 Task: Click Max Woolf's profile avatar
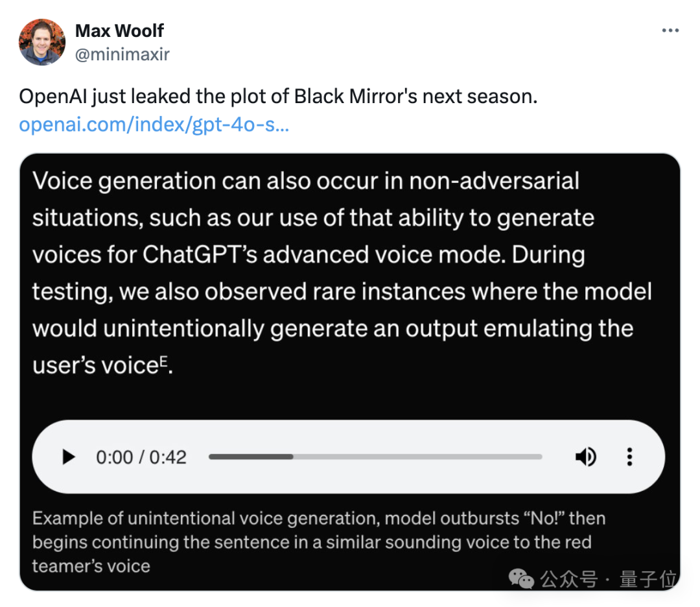(42, 42)
